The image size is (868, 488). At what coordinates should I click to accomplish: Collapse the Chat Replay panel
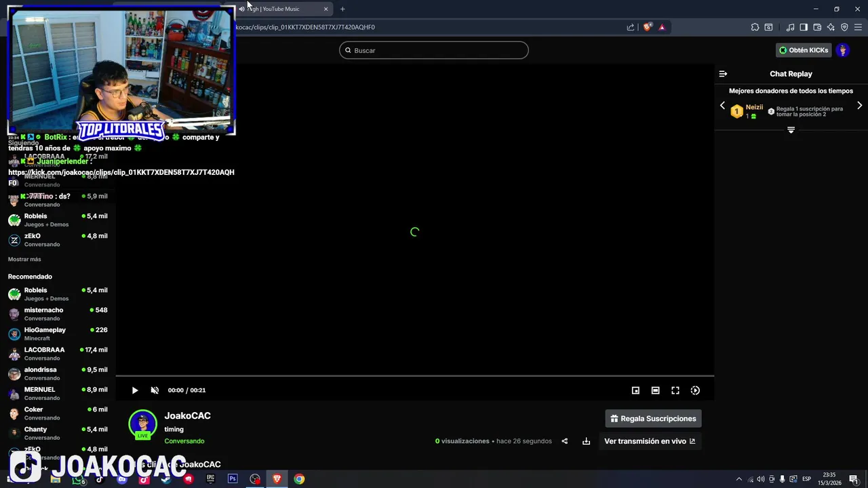(723, 74)
